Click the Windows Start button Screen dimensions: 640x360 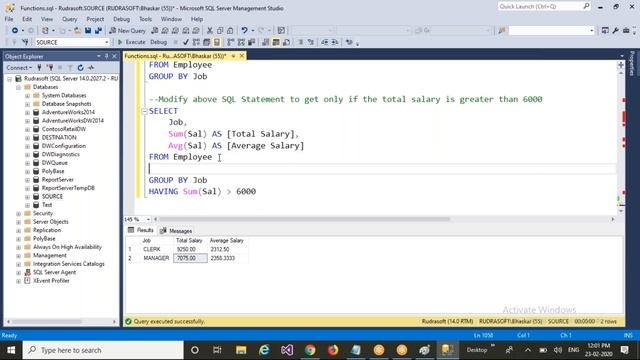11,350
